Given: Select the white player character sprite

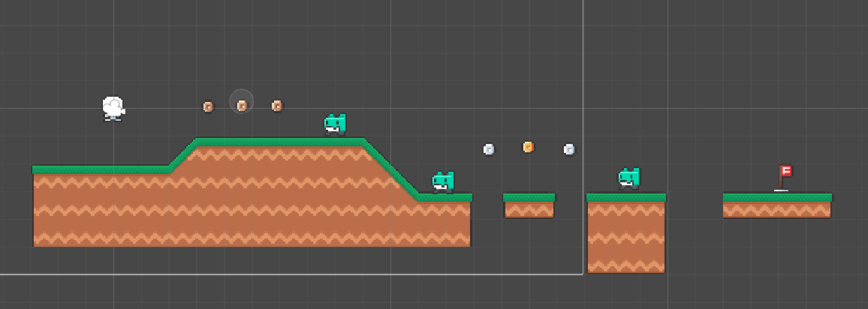Looking at the screenshot, I should tap(113, 108).
